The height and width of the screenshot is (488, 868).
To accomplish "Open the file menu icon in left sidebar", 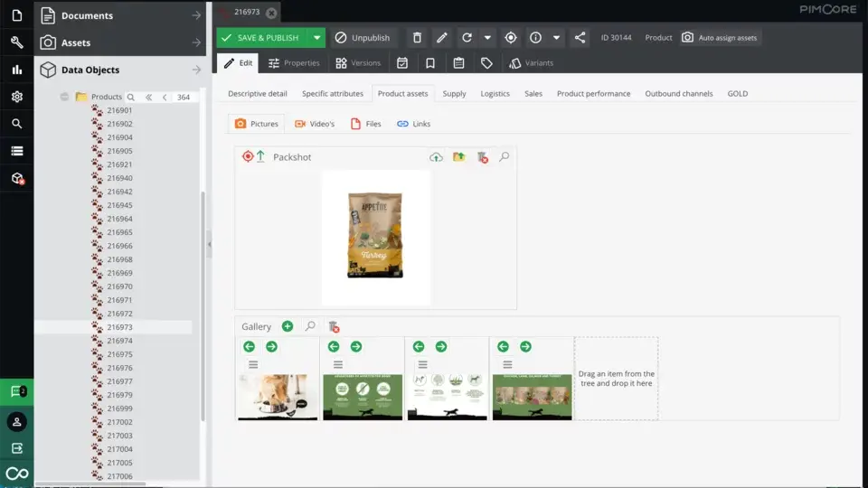I will click(x=16, y=15).
